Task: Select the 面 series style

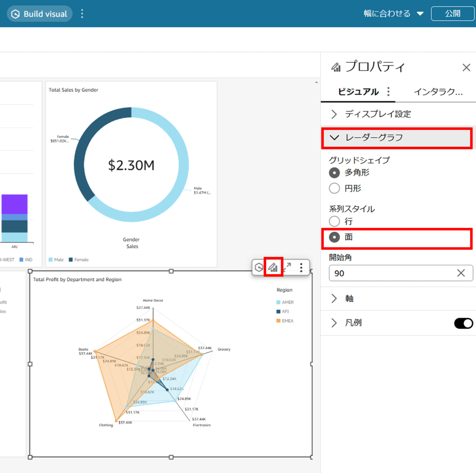Action: pos(334,237)
